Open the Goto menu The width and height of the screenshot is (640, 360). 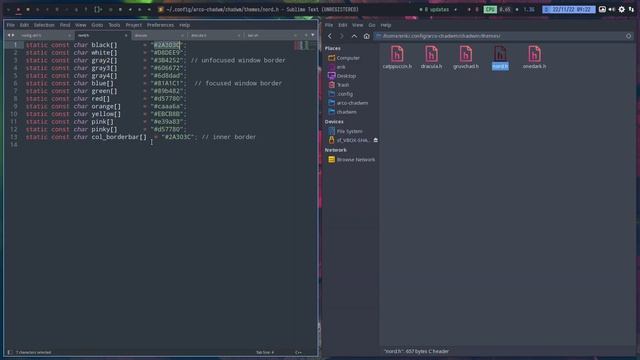pyautogui.click(x=97, y=25)
